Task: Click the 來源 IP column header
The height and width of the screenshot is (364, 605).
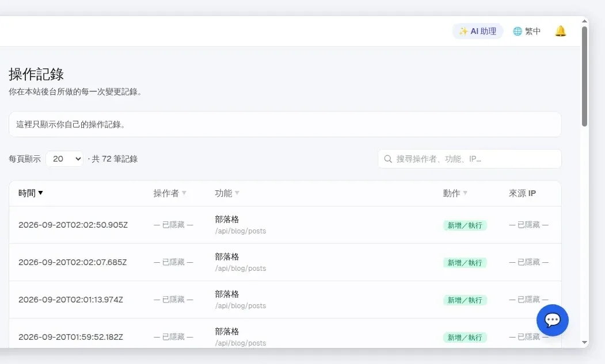Action: pyautogui.click(x=522, y=193)
